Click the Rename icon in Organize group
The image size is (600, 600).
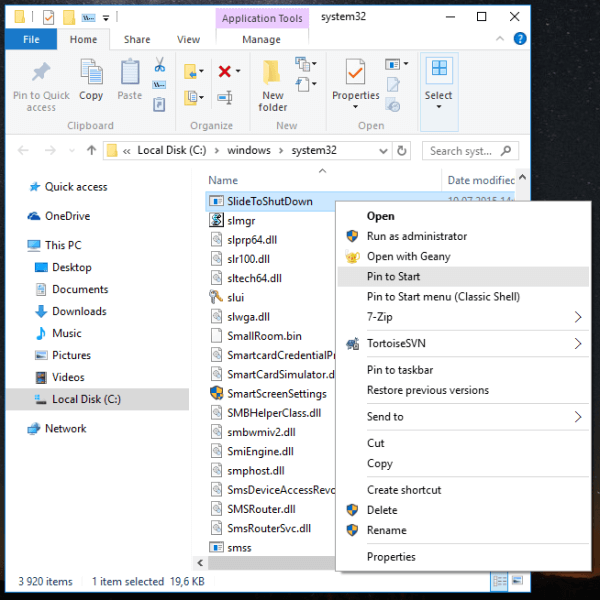(225, 98)
